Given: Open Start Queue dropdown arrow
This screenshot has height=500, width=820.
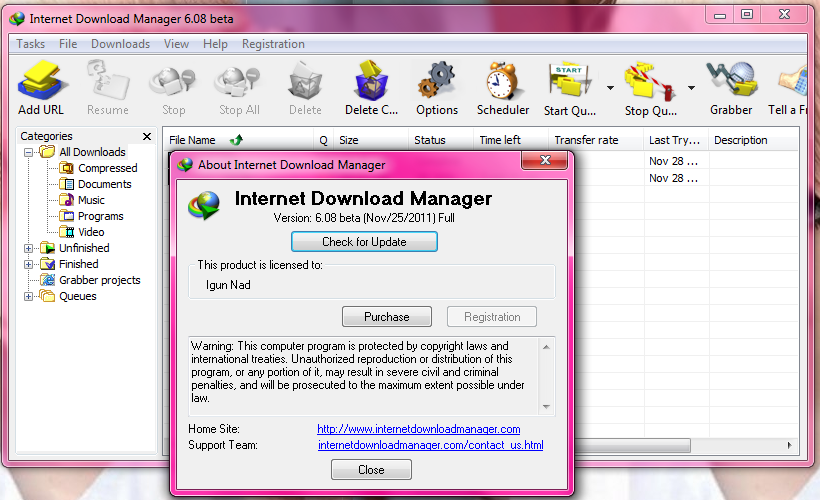Looking at the screenshot, I should coord(610,88).
